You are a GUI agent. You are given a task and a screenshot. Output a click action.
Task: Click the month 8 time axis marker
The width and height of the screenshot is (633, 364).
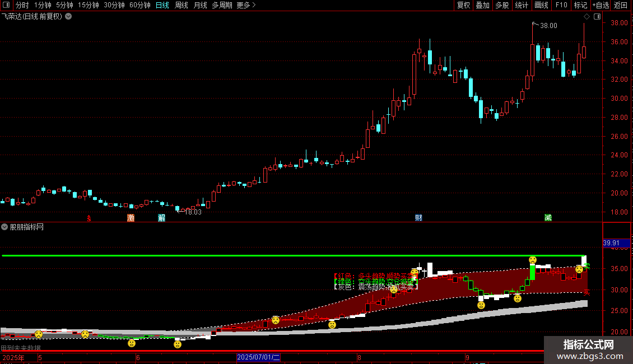(x=359, y=357)
